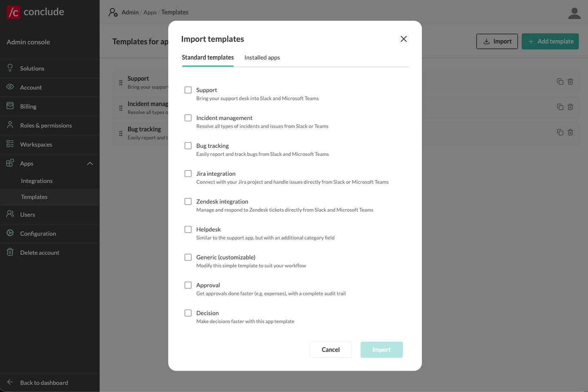Click the Import download icon button
The image size is (588, 392).
486,41
